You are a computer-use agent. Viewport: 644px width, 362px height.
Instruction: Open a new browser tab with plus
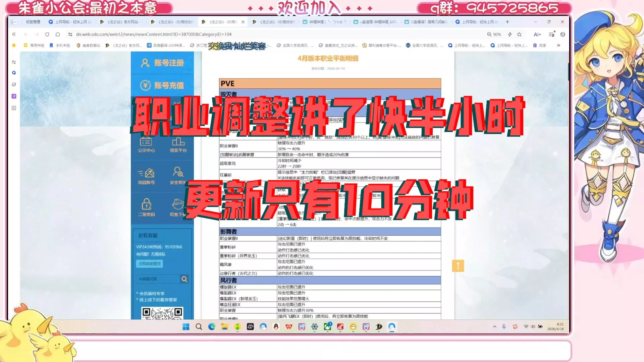coord(507,22)
